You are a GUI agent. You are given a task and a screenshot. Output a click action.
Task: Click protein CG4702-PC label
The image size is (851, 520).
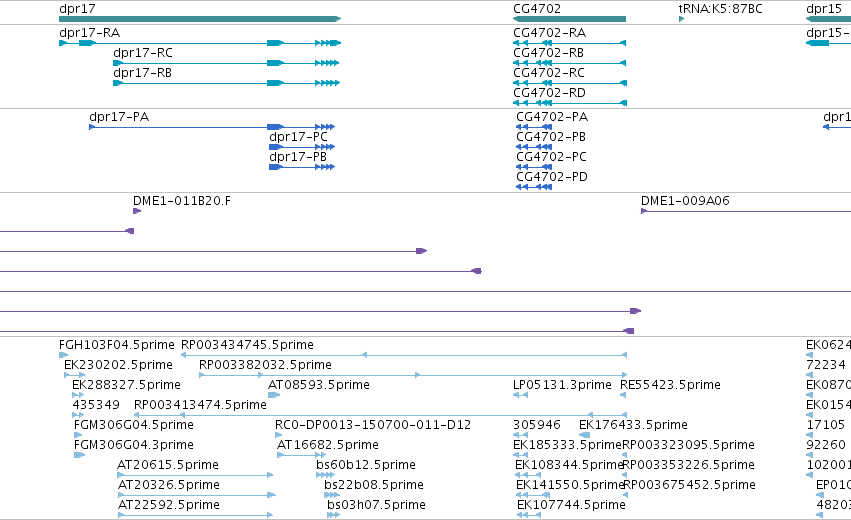[x=551, y=157]
